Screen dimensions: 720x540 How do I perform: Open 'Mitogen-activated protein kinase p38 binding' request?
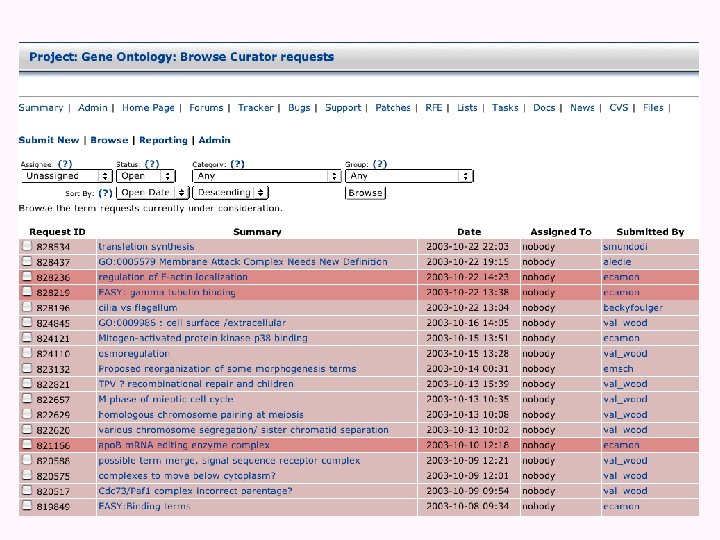click(x=203, y=338)
